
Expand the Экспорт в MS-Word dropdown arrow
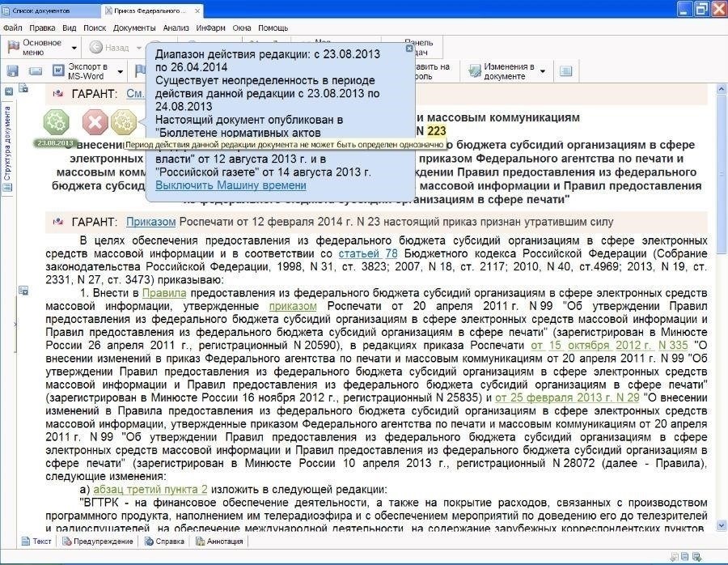pos(121,71)
